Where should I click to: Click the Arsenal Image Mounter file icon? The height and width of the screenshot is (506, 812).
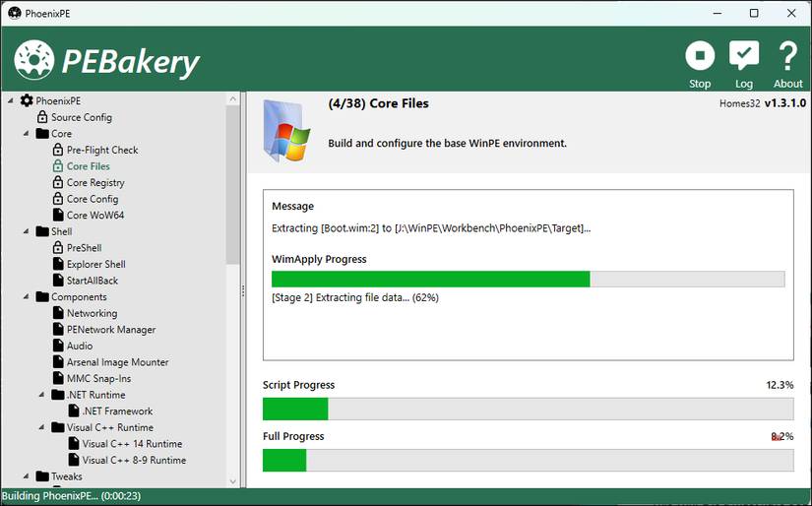(58, 362)
